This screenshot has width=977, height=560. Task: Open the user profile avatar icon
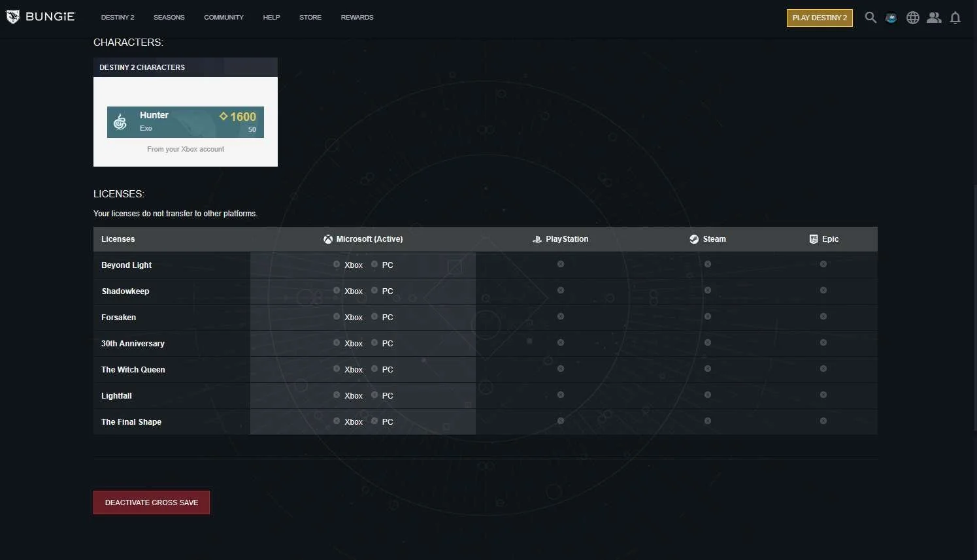pos(891,18)
